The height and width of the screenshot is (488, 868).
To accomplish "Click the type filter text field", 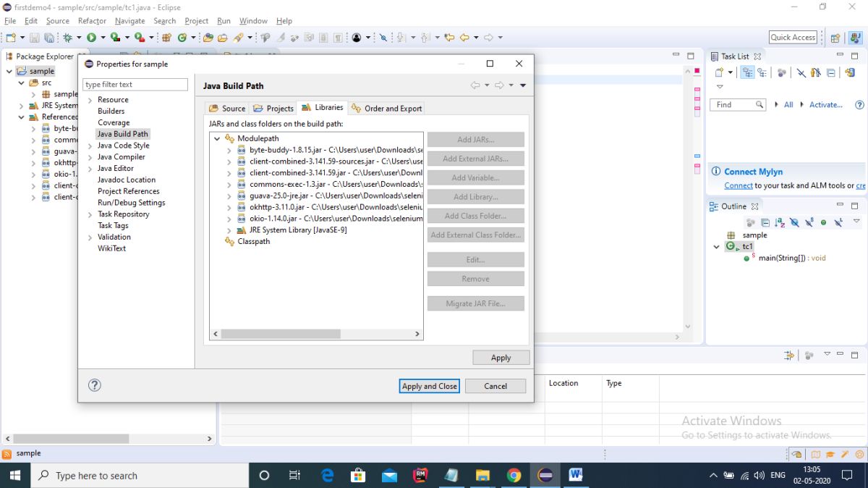I will [135, 85].
